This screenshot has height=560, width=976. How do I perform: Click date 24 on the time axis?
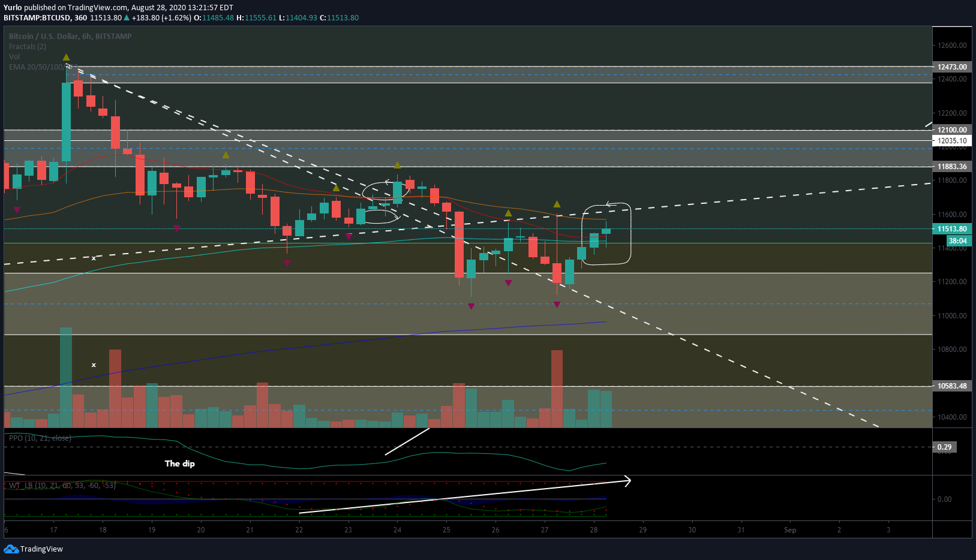coord(397,530)
